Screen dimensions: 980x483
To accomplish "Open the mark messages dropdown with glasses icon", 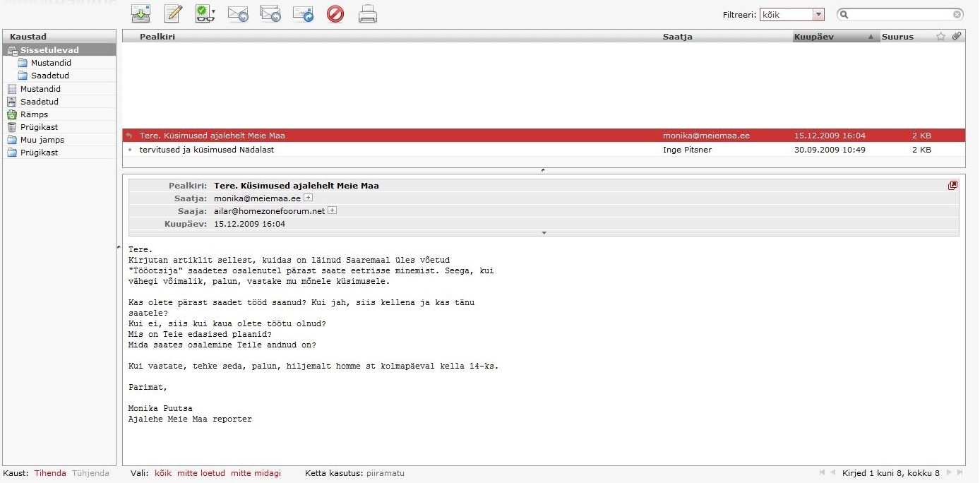I will coord(205,13).
